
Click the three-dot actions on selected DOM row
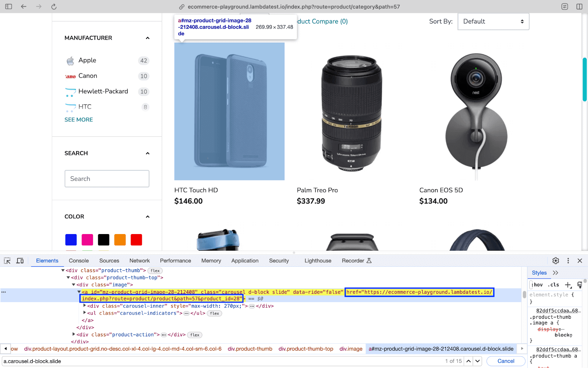(4, 292)
